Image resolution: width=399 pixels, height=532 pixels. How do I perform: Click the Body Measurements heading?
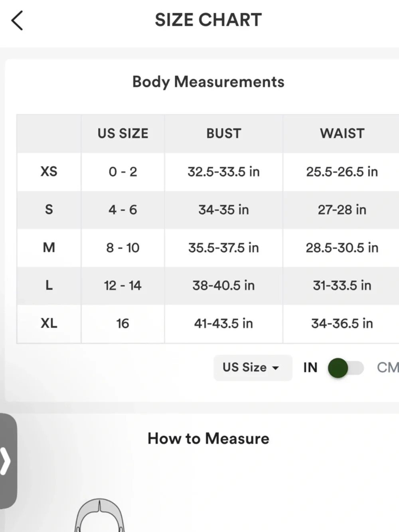(208, 82)
